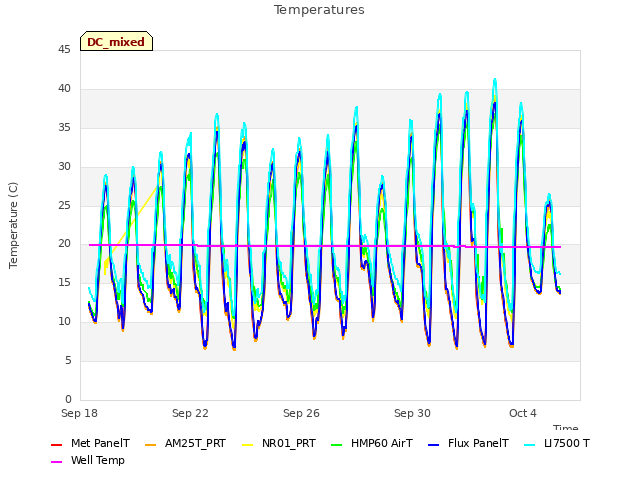
Task: Click the 15 y-axis tick label
Action: (x=64, y=282)
